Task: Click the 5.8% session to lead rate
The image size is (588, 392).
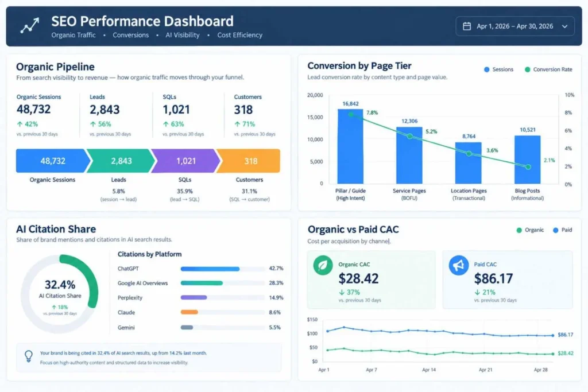Action: (x=118, y=191)
